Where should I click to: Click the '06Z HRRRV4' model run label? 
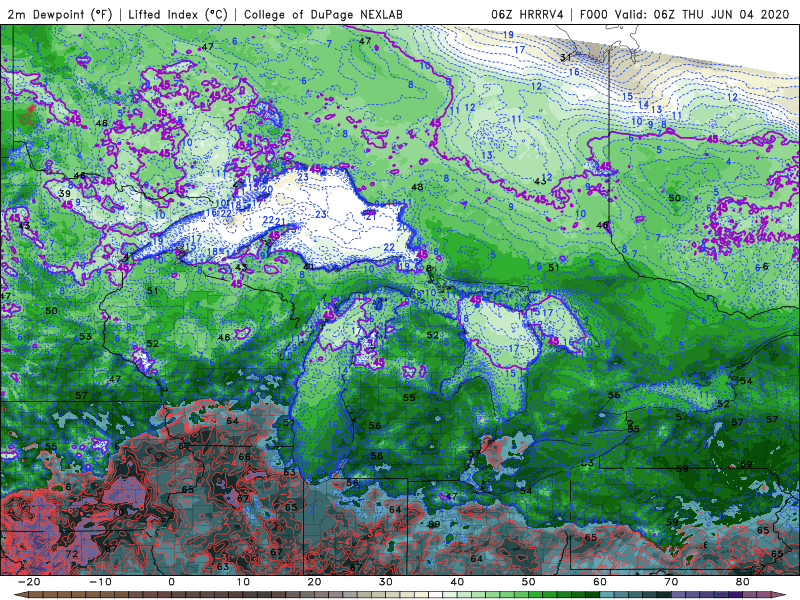tap(527, 14)
